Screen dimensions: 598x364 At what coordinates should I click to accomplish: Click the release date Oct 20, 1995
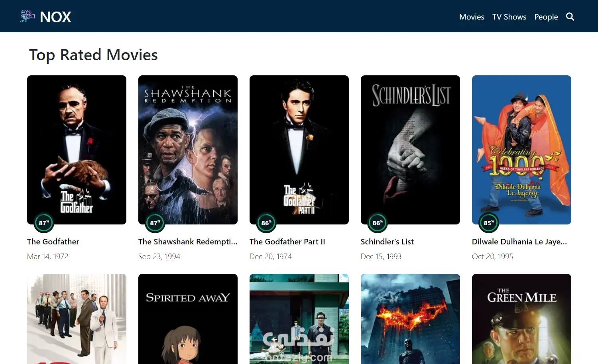tap(492, 256)
